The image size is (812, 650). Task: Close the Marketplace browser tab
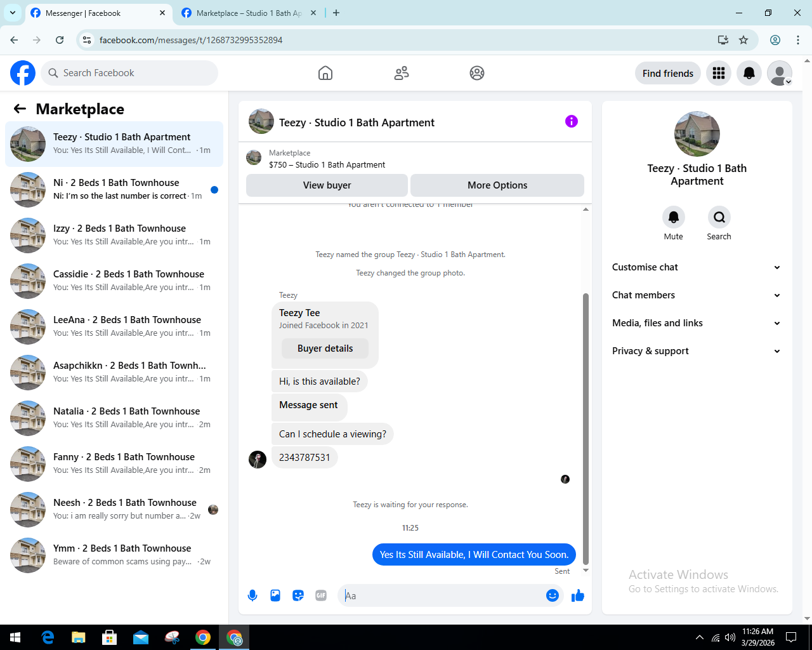tap(313, 13)
